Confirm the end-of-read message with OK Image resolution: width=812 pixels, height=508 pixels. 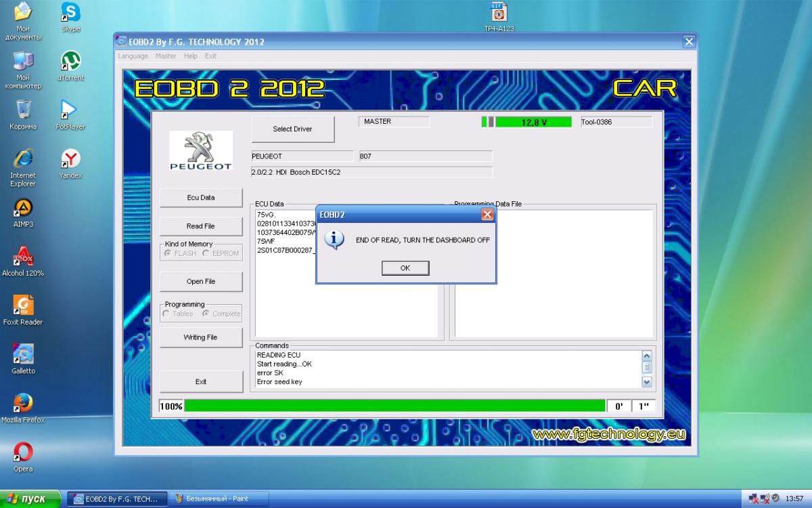[x=405, y=268]
